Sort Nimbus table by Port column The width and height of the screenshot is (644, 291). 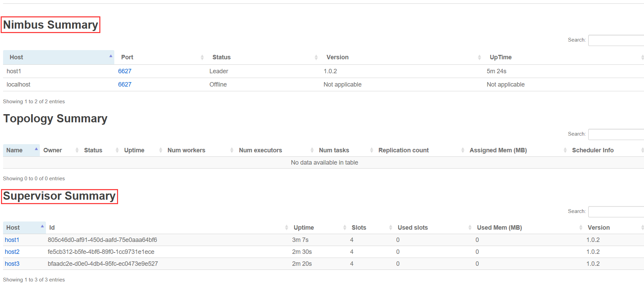(127, 57)
